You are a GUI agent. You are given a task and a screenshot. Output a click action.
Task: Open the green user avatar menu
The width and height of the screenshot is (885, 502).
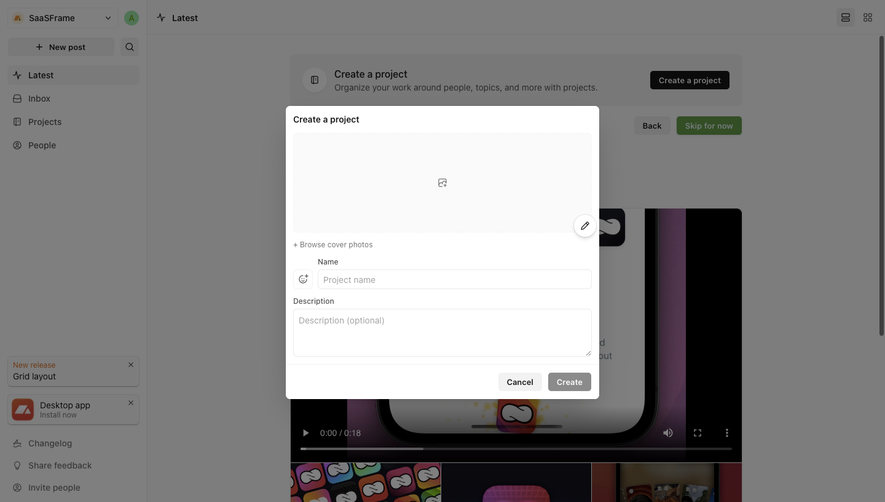click(131, 18)
